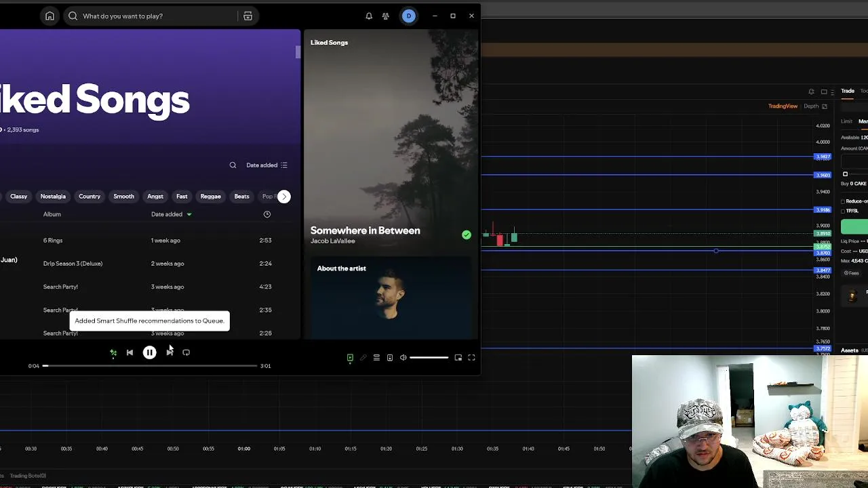
Task: Open the Assets tab in trading window
Action: pos(850,350)
